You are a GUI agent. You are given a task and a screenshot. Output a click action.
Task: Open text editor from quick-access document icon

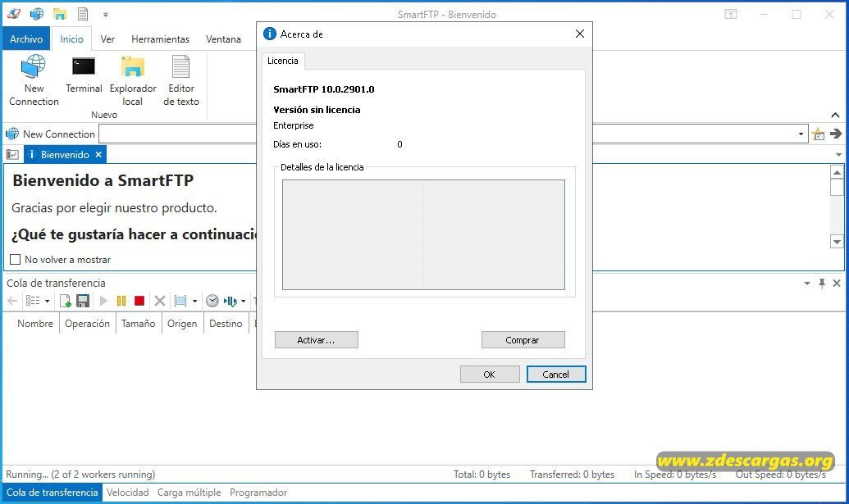(83, 14)
